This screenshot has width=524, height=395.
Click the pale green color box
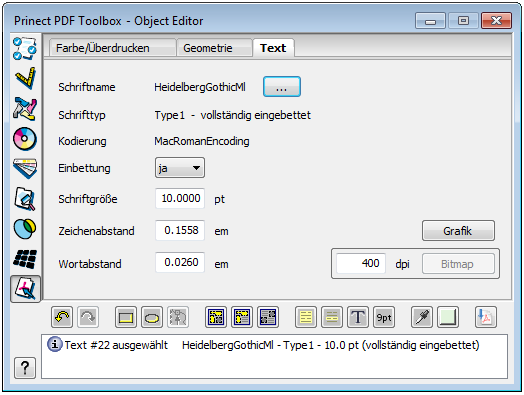448,317
